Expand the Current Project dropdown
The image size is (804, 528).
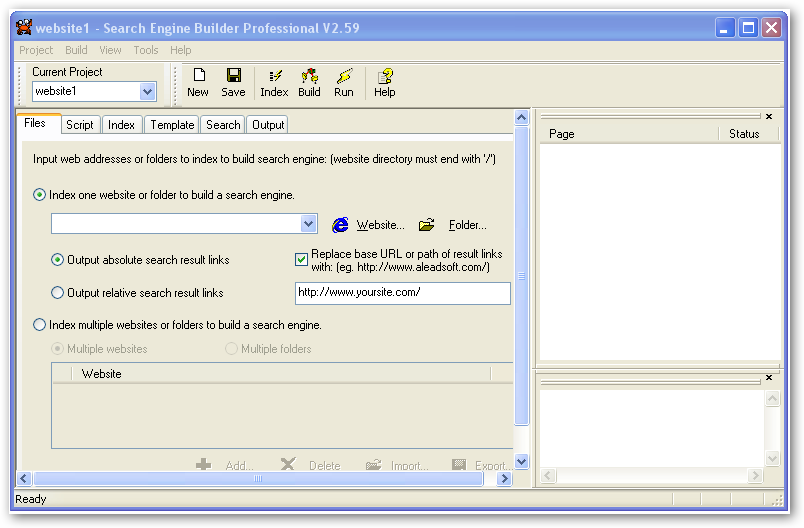(148, 92)
